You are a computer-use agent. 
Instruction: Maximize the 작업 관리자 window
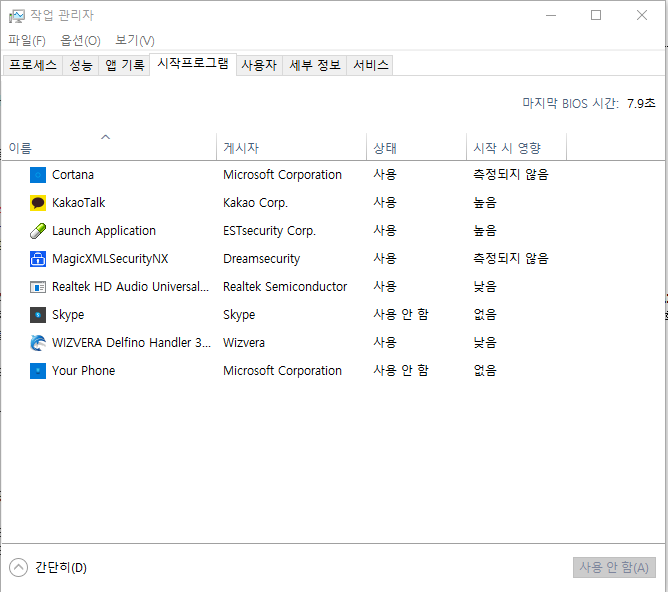coord(596,16)
